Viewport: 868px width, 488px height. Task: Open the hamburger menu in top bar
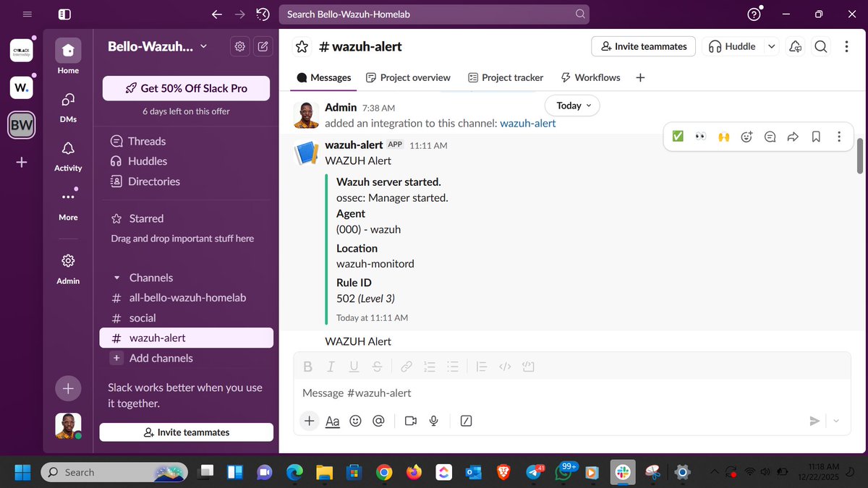27,14
